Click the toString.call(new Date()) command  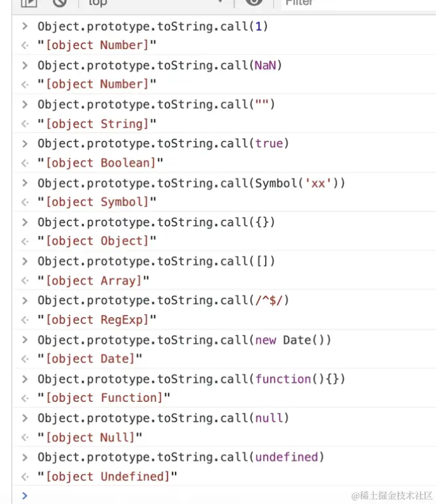184,340
